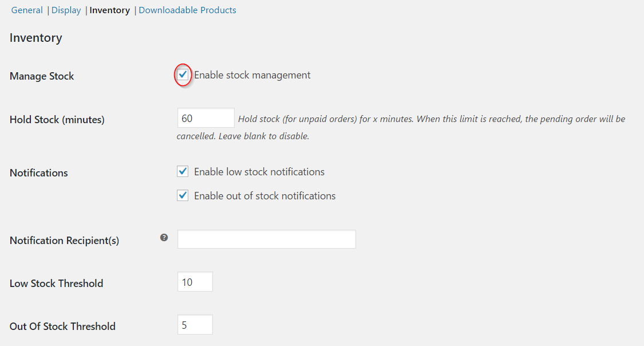The width and height of the screenshot is (644, 346).
Task: Click the 'Low Stock Threshold' row label
Action: 56,284
